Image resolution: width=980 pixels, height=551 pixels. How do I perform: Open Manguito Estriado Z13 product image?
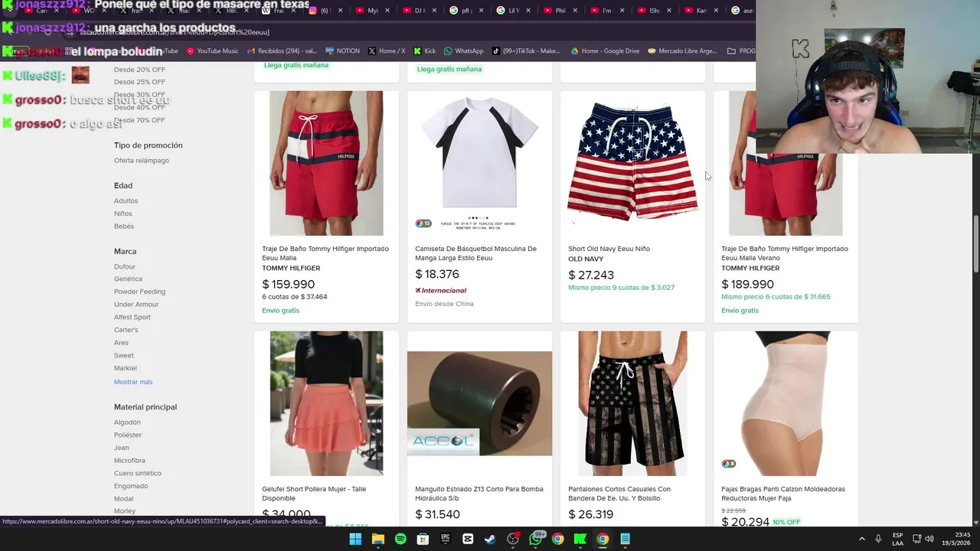tap(479, 403)
